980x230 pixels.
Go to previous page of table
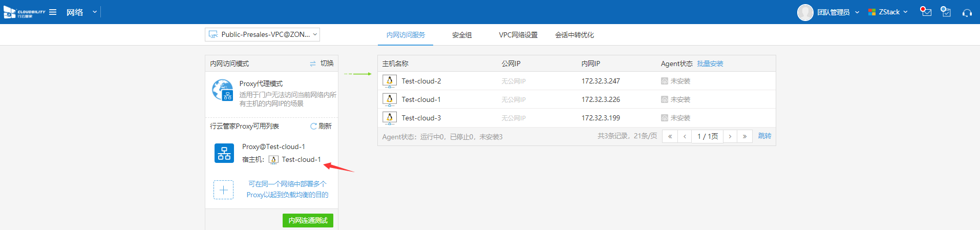(x=685, y=136)
